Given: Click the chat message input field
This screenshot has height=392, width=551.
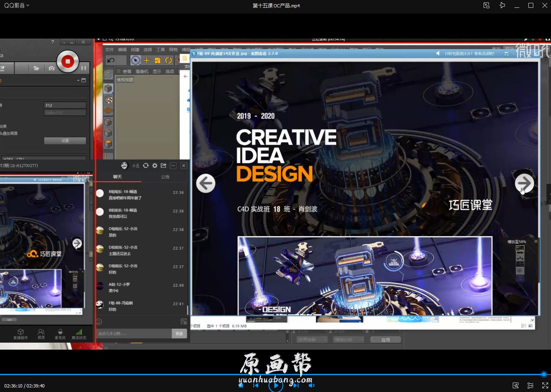Looking at the screenshot, I should click(x=134, y=334).
